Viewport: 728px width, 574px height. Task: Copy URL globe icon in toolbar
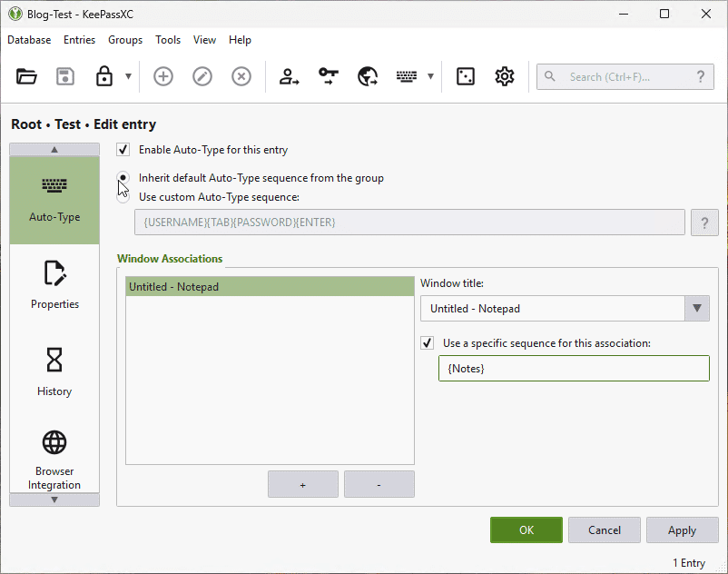pyautogui.click(x=368, y=76)
